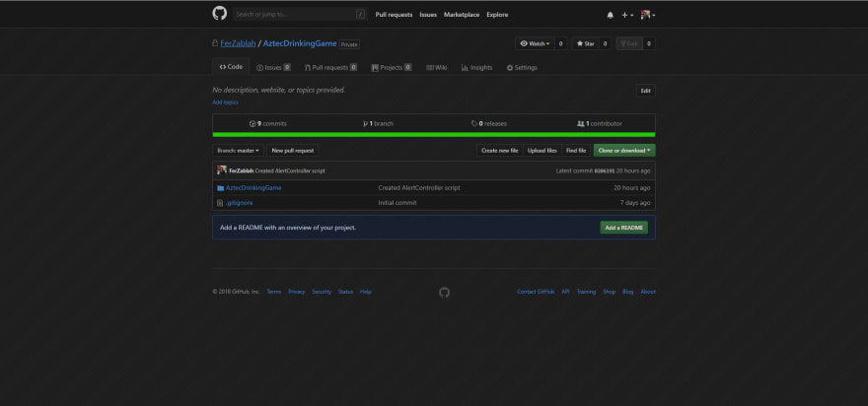
Task: Click the Fork button
Action: point(629,43)
